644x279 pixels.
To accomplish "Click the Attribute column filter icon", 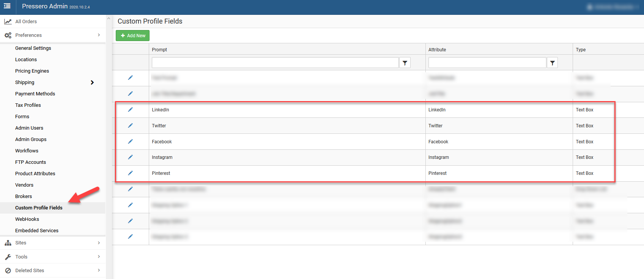I will point(552,63).
